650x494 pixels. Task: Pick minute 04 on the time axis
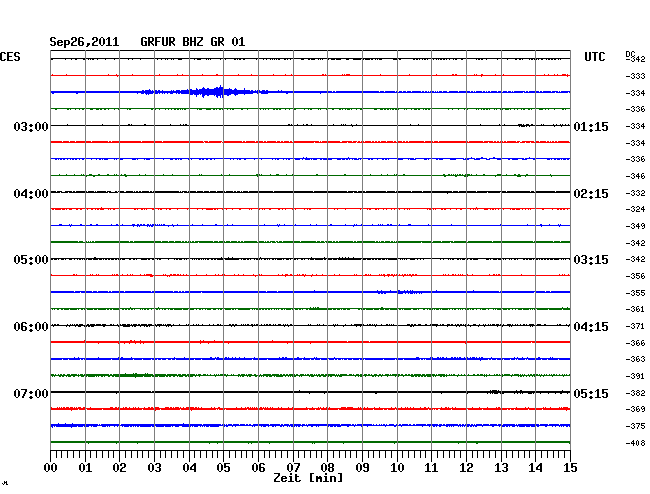tap(189, 468)
